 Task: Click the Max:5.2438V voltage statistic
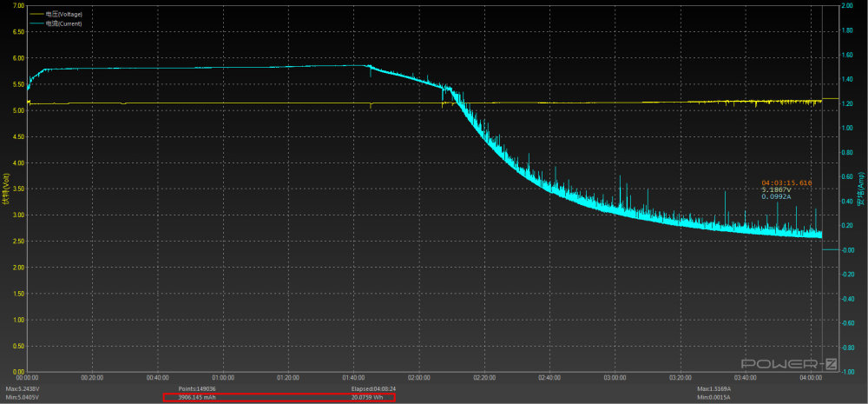[x=23, y=388]
